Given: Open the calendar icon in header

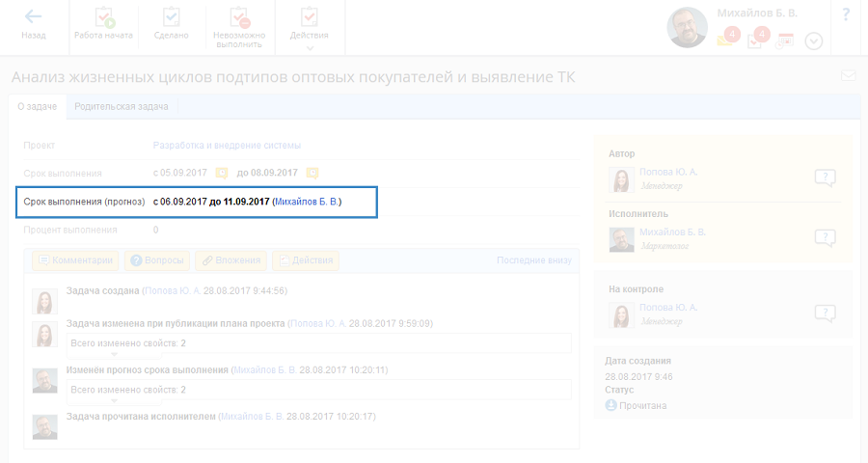Looking at the screenshot, I should coord(786,41).
